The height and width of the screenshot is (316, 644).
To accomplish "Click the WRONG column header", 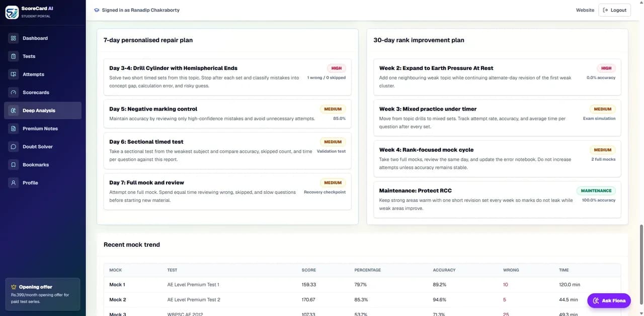I will coord(511,270).
